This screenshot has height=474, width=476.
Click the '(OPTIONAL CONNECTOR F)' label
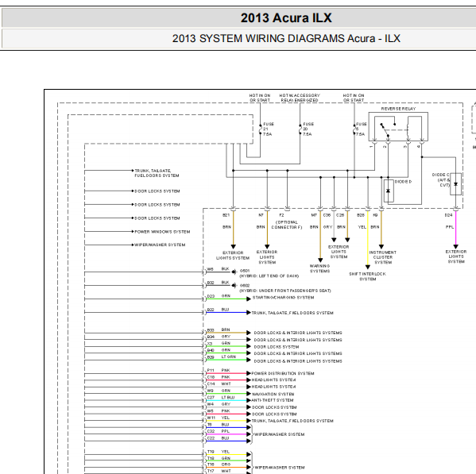tap(287, 225)
